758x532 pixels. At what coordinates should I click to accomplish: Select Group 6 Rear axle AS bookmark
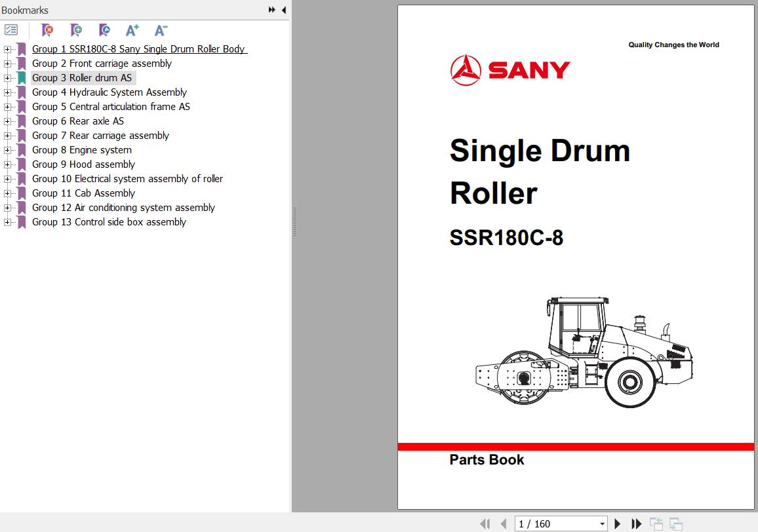[x=78, y=121]
